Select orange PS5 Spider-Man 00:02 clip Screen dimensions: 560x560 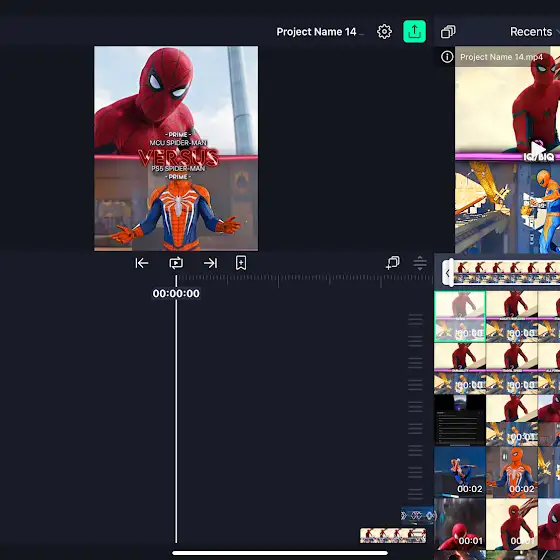tap(512, 472)
